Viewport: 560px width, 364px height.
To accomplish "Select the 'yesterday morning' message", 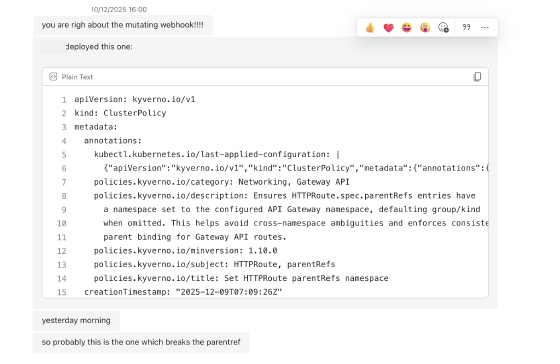I will pos(76,320).
